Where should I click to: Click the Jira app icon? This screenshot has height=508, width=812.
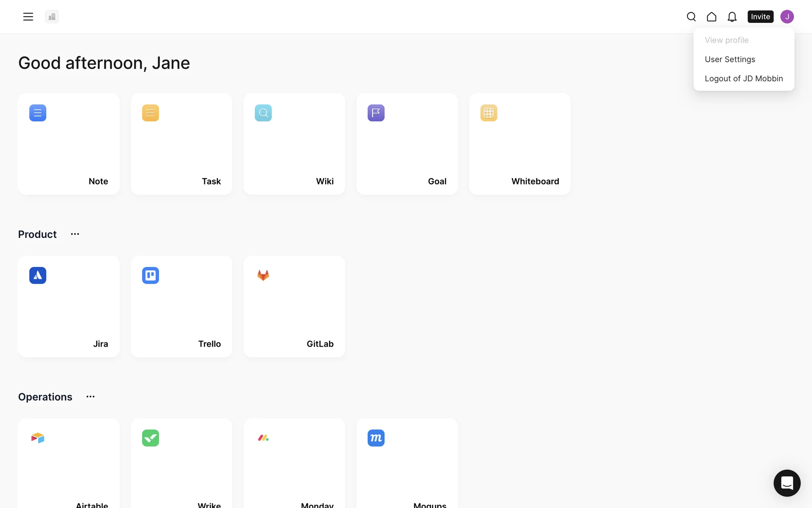tap(38, 275)
